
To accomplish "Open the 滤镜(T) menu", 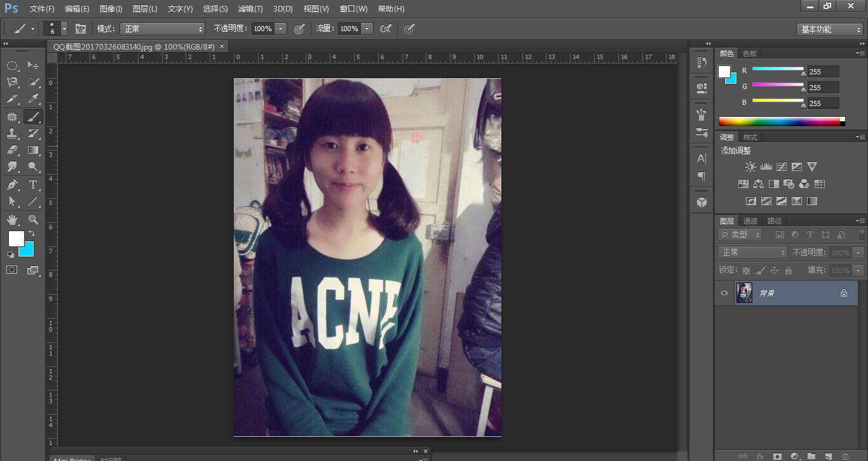I will (x=250, y=9).
